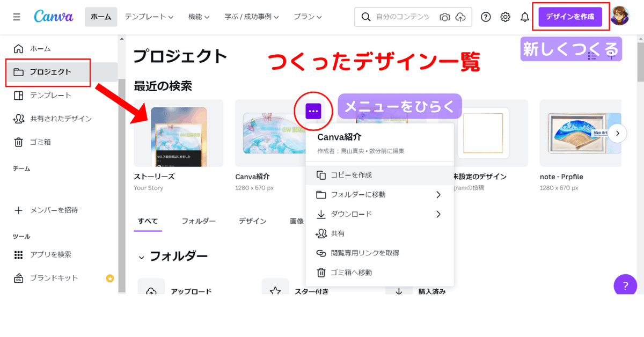This screenshot has width=644, height=337.
Task: Click the Canva紹介 title in popup
Action: coord(340,137)
